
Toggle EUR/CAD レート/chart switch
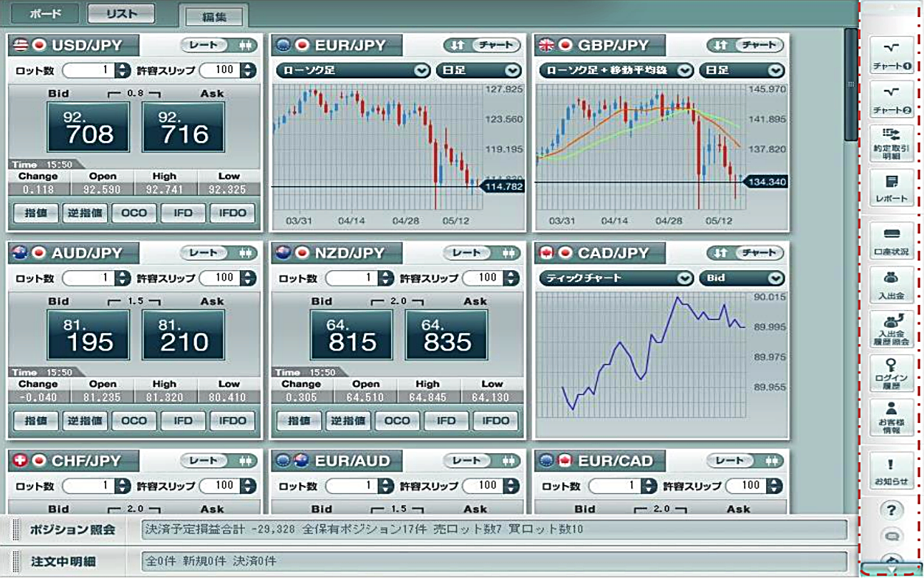[745, 461]
